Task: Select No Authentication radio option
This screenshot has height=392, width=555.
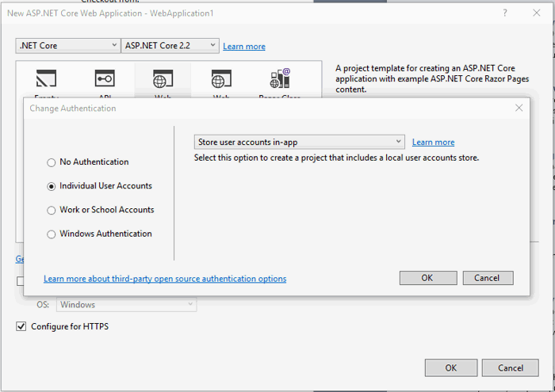Action: 52,162
